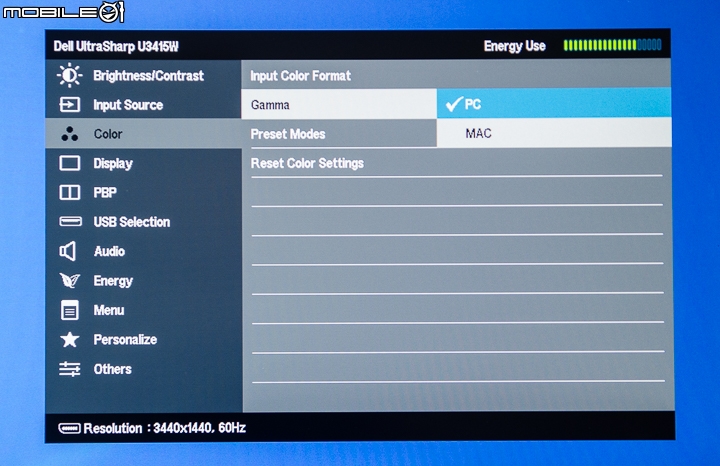Open the Energy menu label
720x466 pixels.
113,281
